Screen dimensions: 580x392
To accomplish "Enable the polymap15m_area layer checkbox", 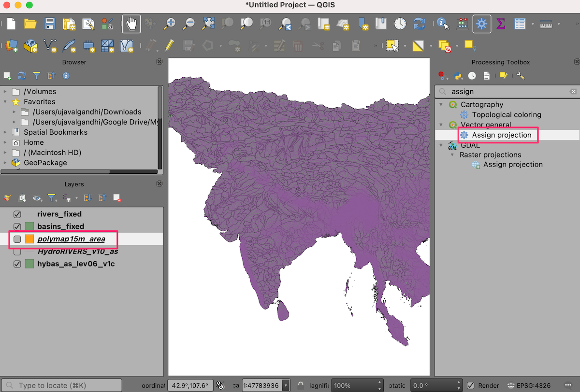I will click(x=17, y=239).
